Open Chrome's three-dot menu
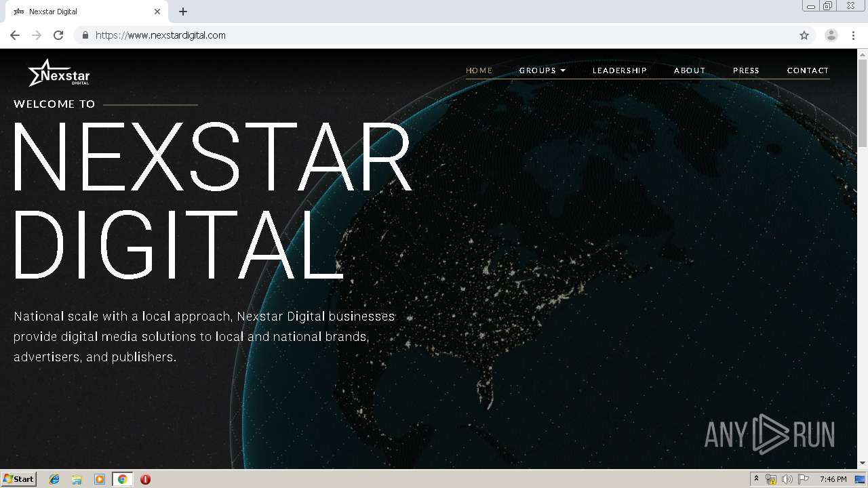The height and width of the screenshot is (488, 868). pyautogui.click(x=853, y=35)
